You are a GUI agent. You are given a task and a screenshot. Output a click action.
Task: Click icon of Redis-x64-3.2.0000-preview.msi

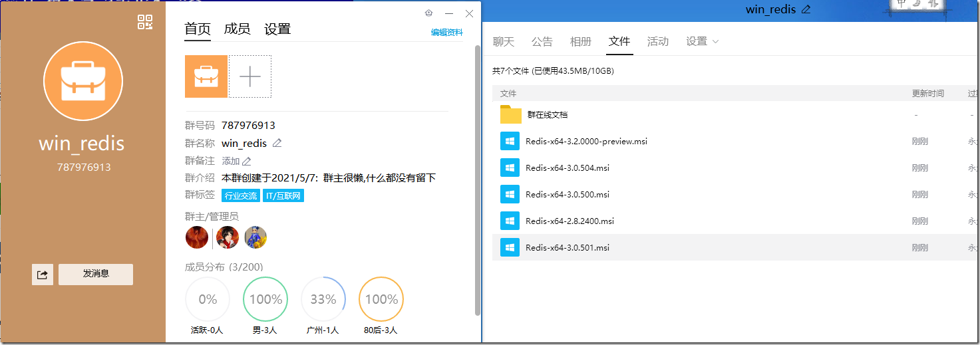(510, 142)
